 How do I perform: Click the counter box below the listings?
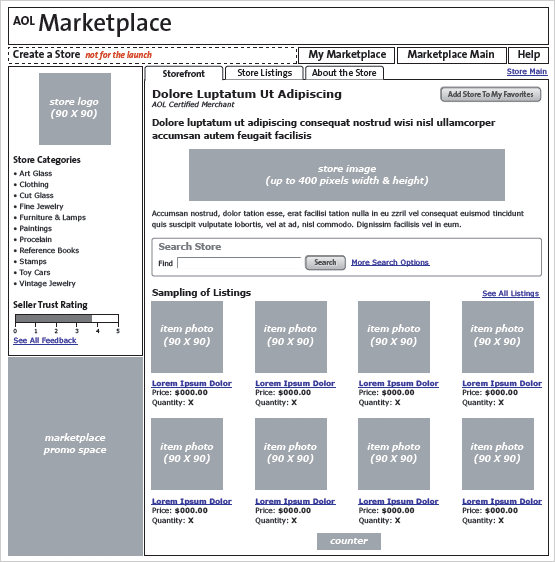pyautogui.click(x=349, y=541)
